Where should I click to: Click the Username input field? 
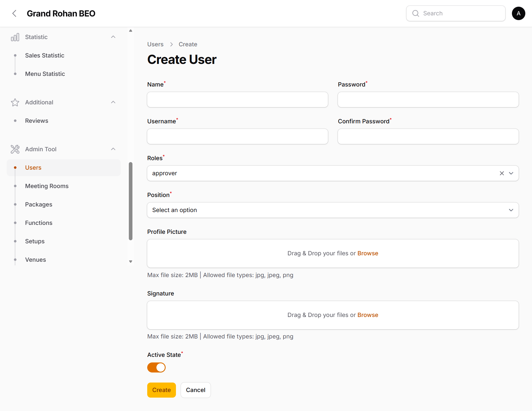238,136
